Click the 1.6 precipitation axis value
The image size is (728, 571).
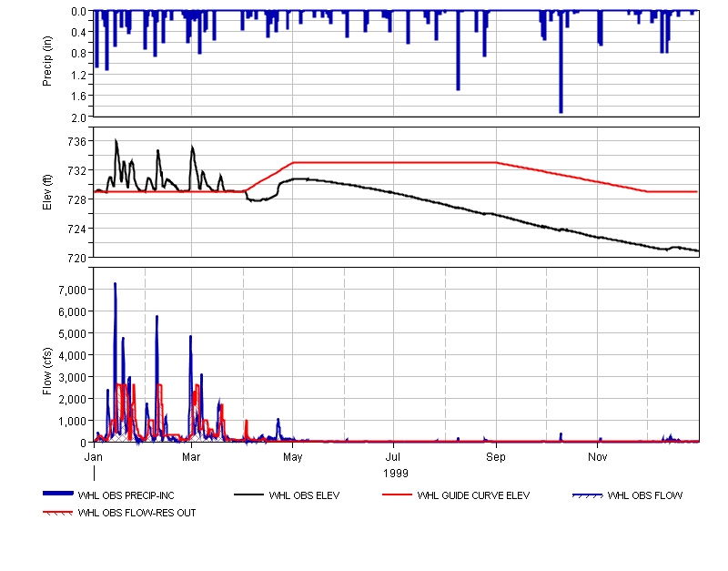tap(79, 97)
